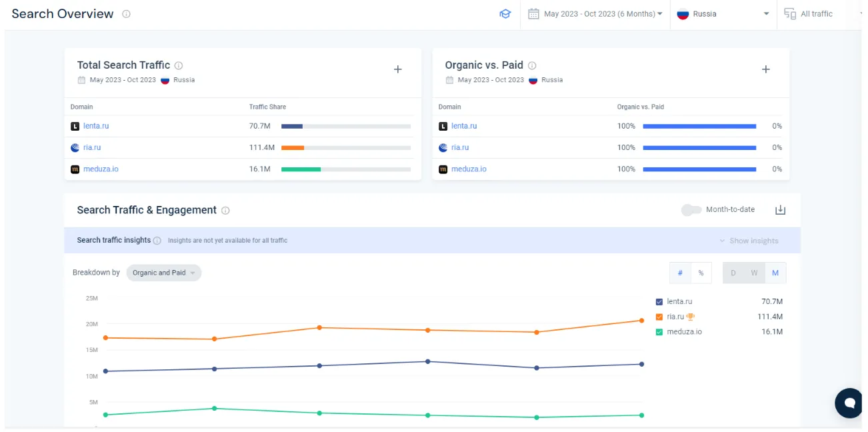The image size is (868, 432).
Task: Click plus icon on Total Search Traffic card
Action: click(x=398, y=69)
